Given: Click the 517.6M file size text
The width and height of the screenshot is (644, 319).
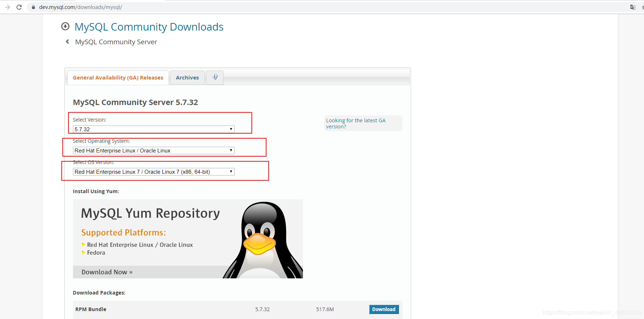Looking at the screenshot, I should pos(325,309).
